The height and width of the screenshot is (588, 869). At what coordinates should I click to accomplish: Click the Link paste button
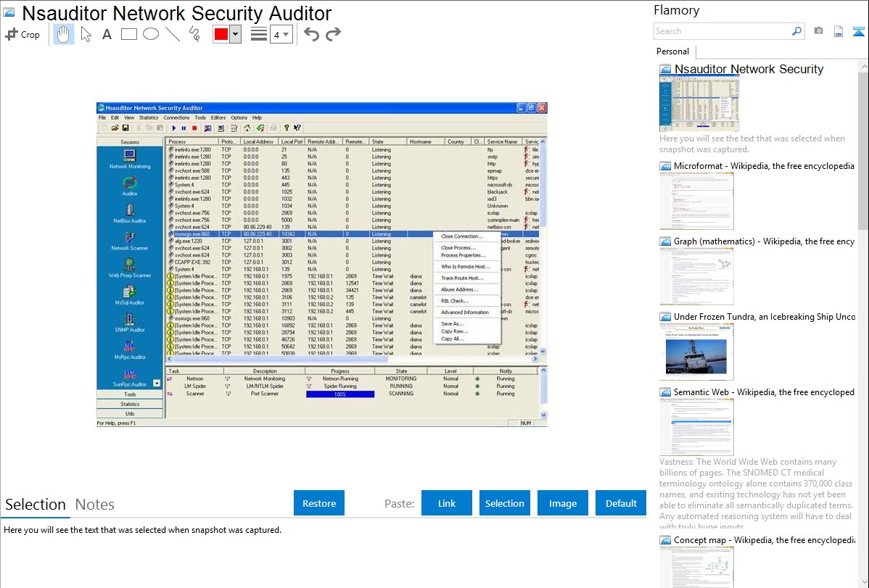point(447,503)
